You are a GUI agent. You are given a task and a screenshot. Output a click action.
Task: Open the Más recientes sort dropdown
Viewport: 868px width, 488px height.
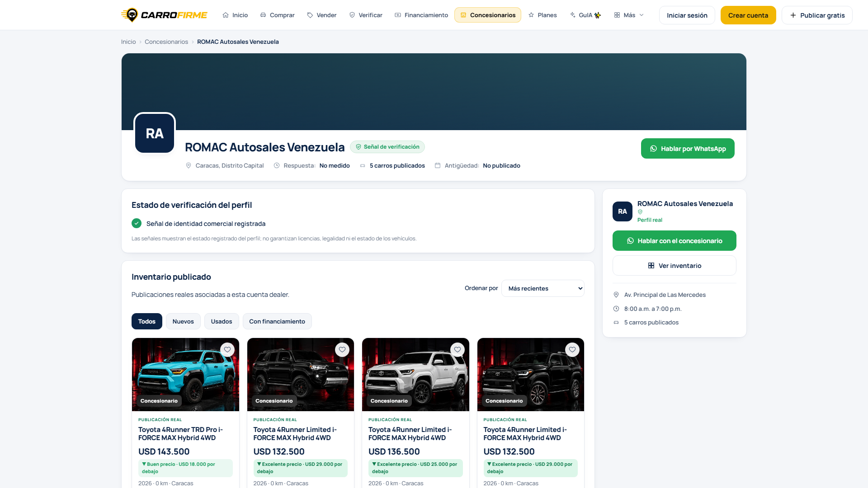pos(542,288)
